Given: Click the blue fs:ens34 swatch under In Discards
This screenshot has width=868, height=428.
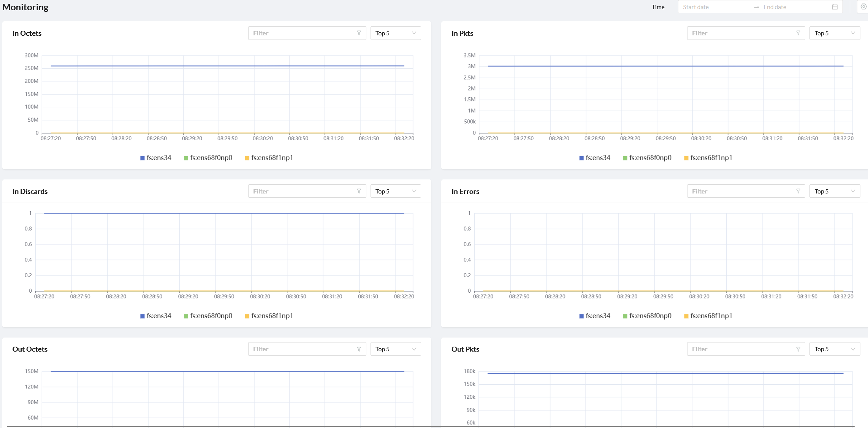Looking at the screenshot, I should [143, 316].
